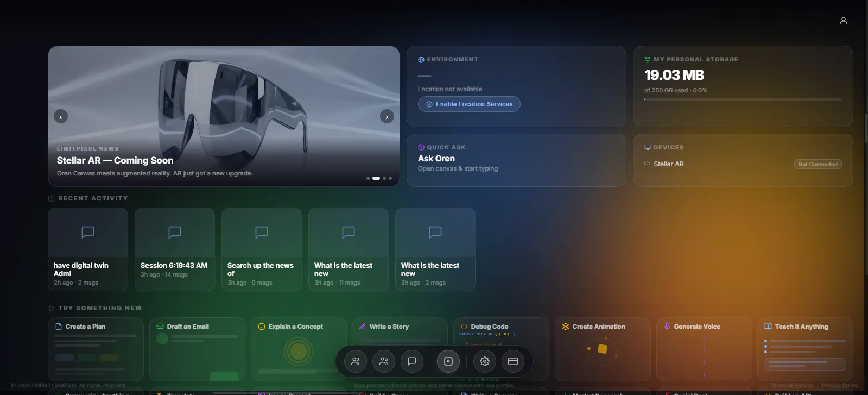Open the Session 6:19:43 AM chat
868x395 pixels.
click(x=175, y=249)
